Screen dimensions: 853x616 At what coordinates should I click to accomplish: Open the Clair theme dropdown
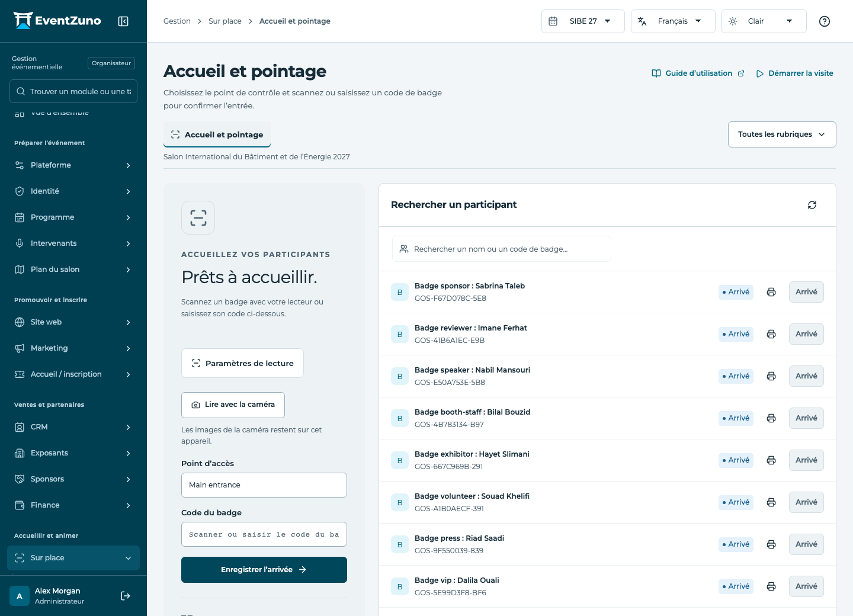coord(764,21)
